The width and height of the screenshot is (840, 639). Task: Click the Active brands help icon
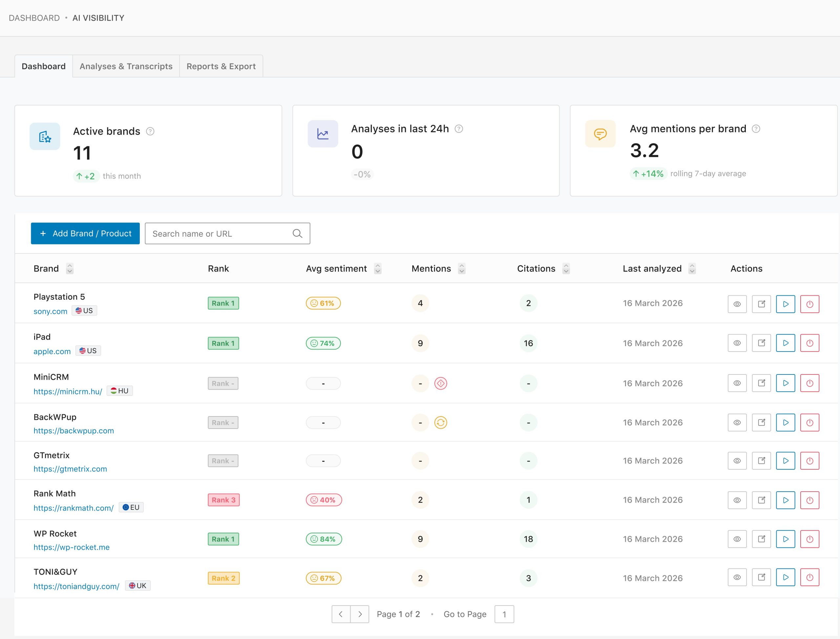(150, 131)
